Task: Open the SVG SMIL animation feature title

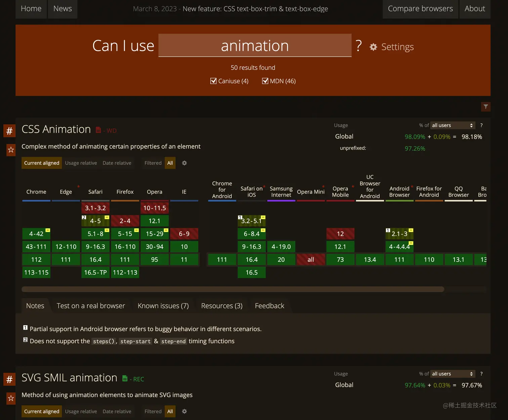Action: click(69, 378)
